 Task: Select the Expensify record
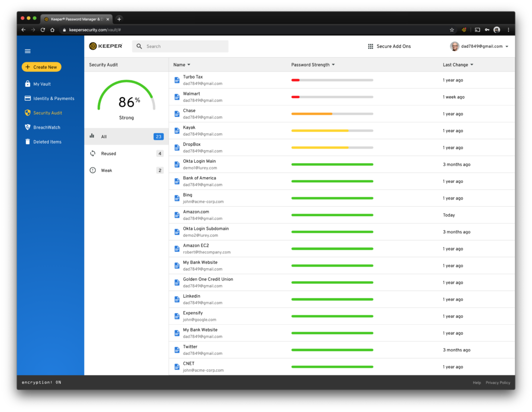[342, 316]
